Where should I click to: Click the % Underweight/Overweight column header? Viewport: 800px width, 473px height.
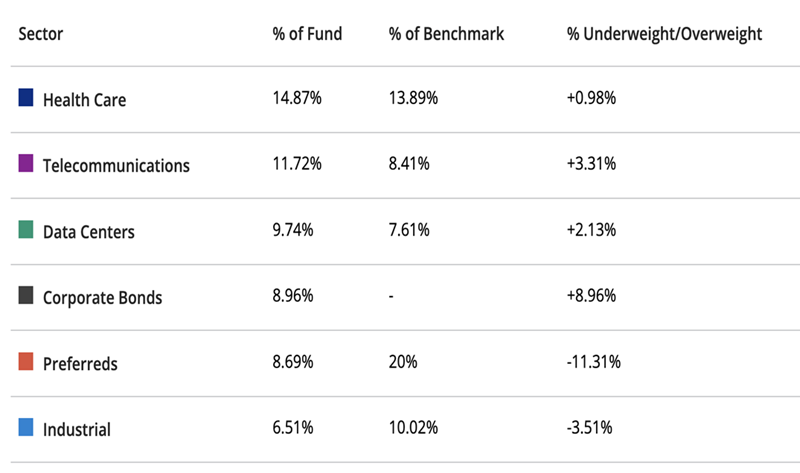[x=664, y=34]
